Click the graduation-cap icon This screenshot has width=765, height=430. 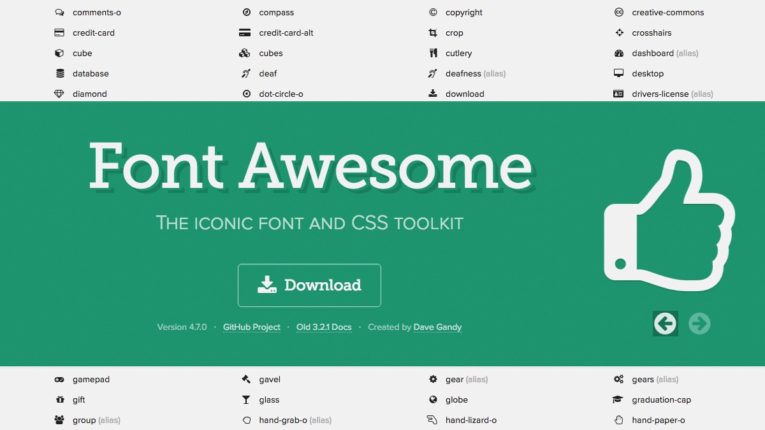tap(618, 400)
